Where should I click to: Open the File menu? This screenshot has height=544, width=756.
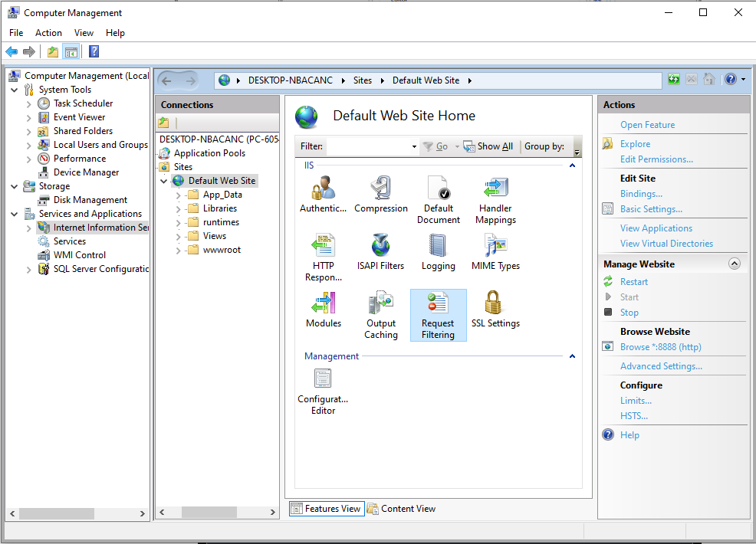(16, 33)
